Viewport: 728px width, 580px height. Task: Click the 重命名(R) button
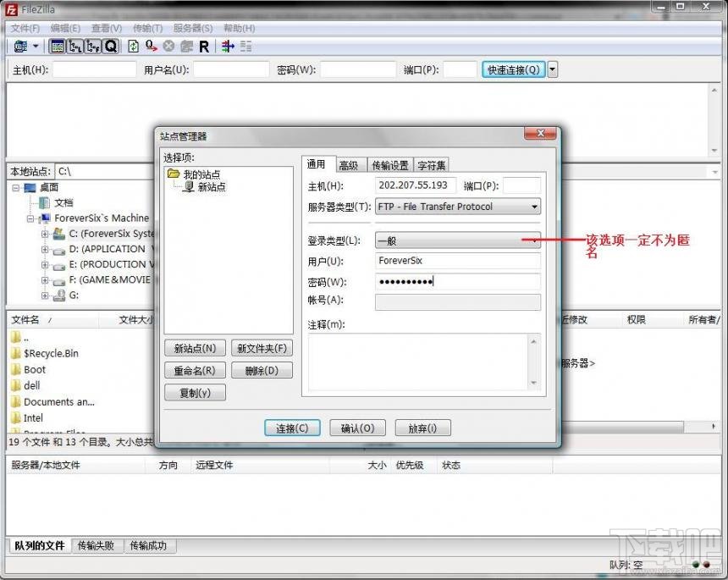tap(195, 371)
